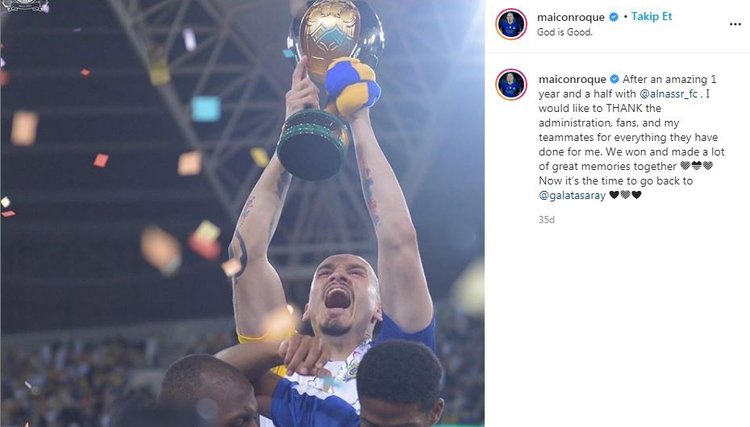Screen dimensions: 750x427
Task: Click the light blue confetti piece
Action: (x=206, y=109)
